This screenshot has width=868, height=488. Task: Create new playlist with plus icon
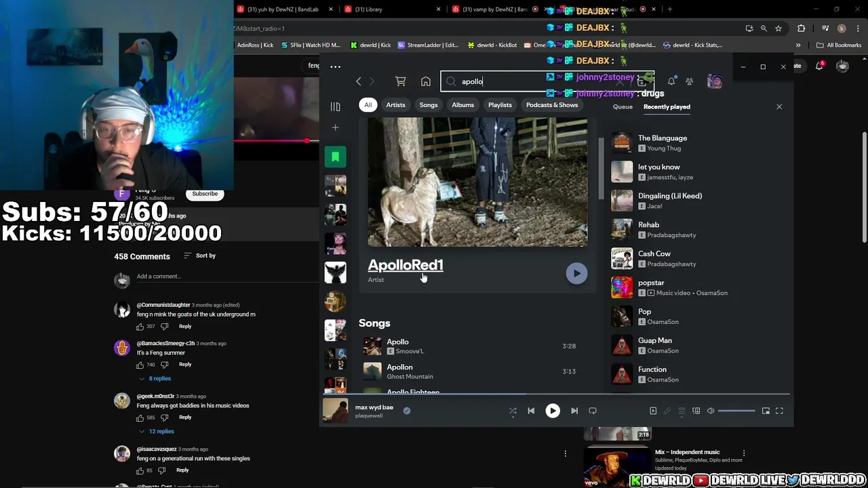click(x=335, y=127)
